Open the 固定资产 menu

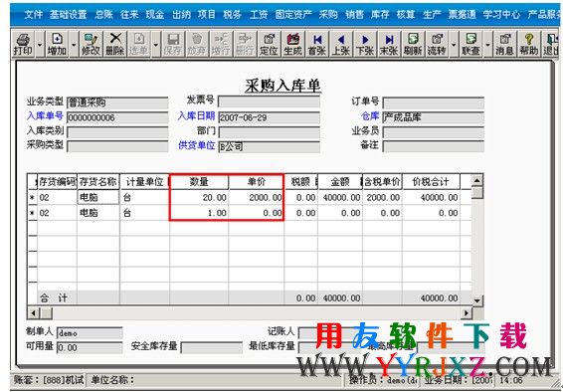[293, 14]
